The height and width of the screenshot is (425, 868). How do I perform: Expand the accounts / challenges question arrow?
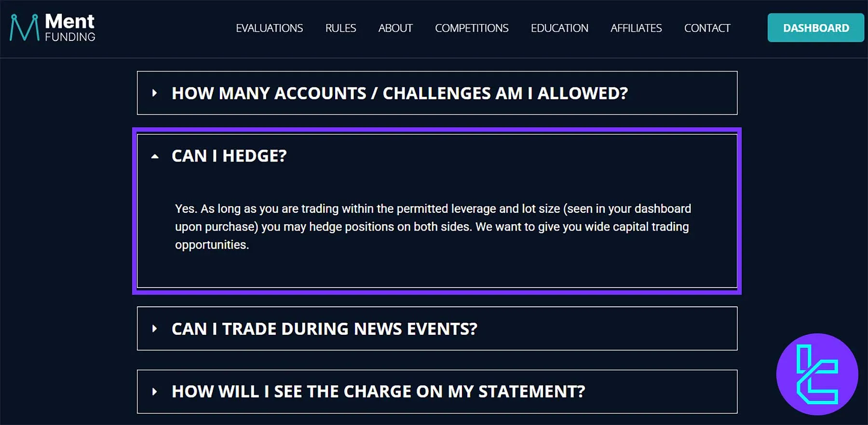click(x=154, y=93)
